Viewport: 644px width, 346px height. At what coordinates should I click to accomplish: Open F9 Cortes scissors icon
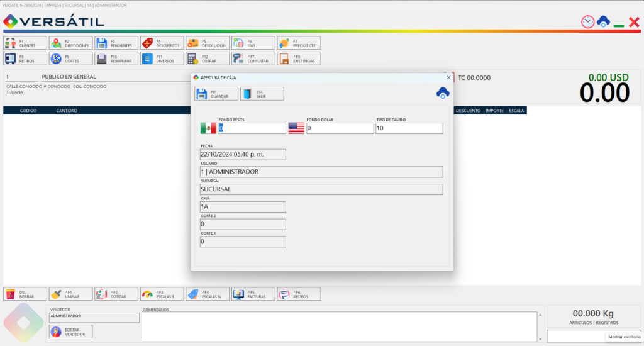(x=56, y=59)
